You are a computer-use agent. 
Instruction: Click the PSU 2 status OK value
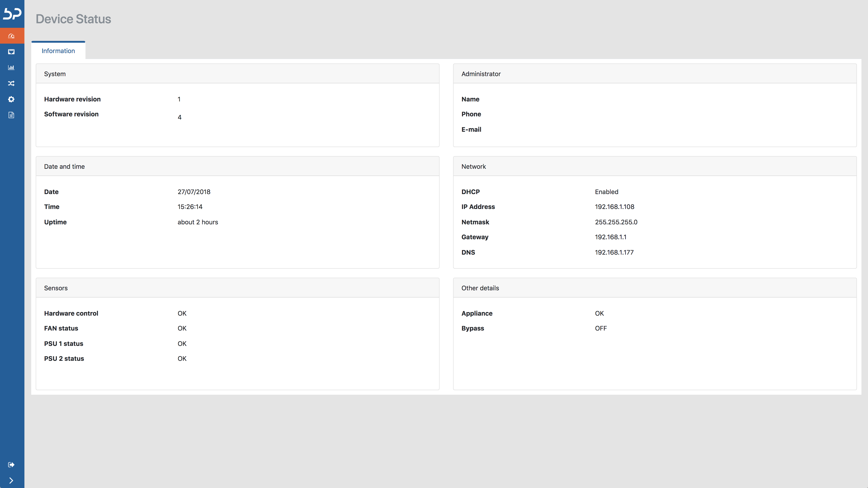click(x=182, y=358)
